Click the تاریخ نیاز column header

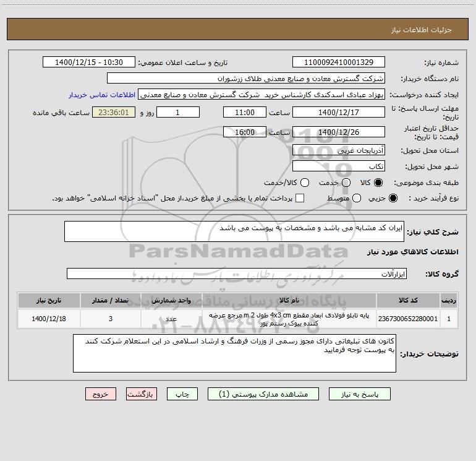coord(49,300)
